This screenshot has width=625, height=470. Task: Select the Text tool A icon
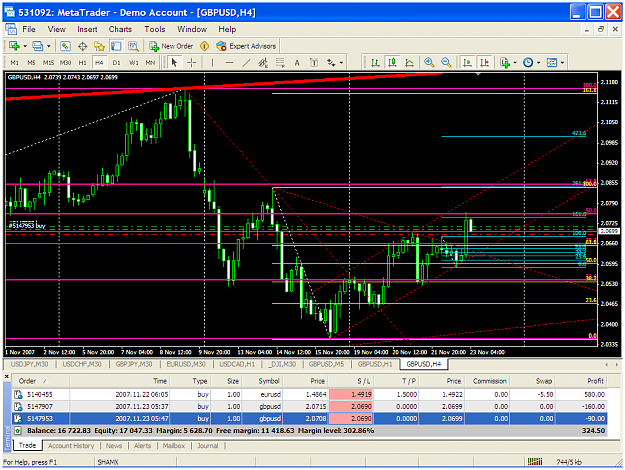(x=297, y=63)
